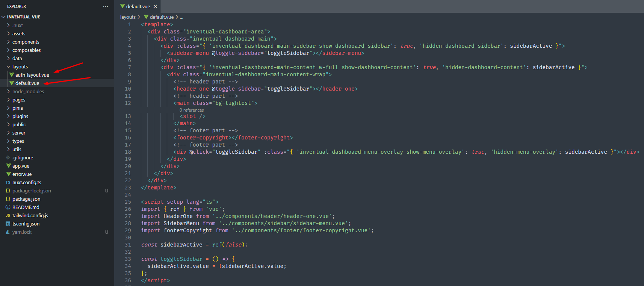
Task: Open app.vue from the file tree
Action: pyautogui.click(x=57, y=166)
